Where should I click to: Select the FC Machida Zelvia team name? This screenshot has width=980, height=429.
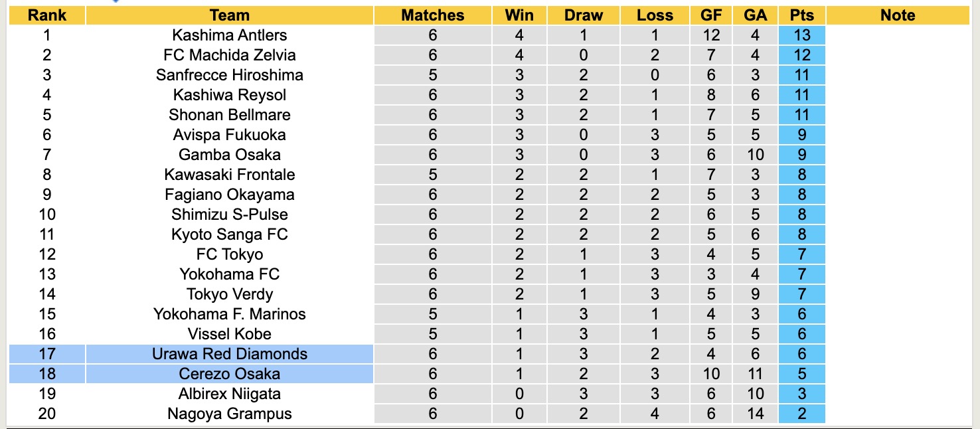tap(229, 55)
